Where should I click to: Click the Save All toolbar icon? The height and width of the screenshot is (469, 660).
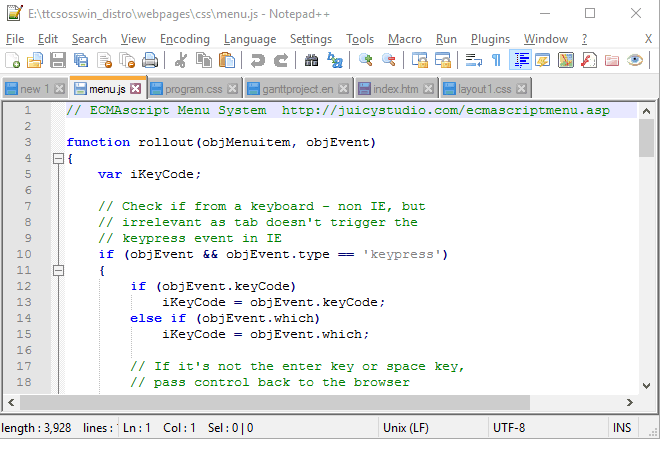pos(81,61)
